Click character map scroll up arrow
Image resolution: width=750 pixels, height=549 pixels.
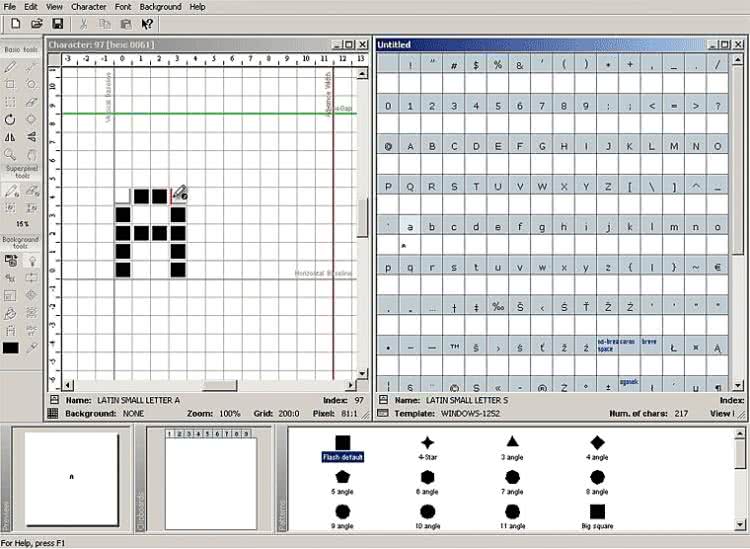(738, 60)
